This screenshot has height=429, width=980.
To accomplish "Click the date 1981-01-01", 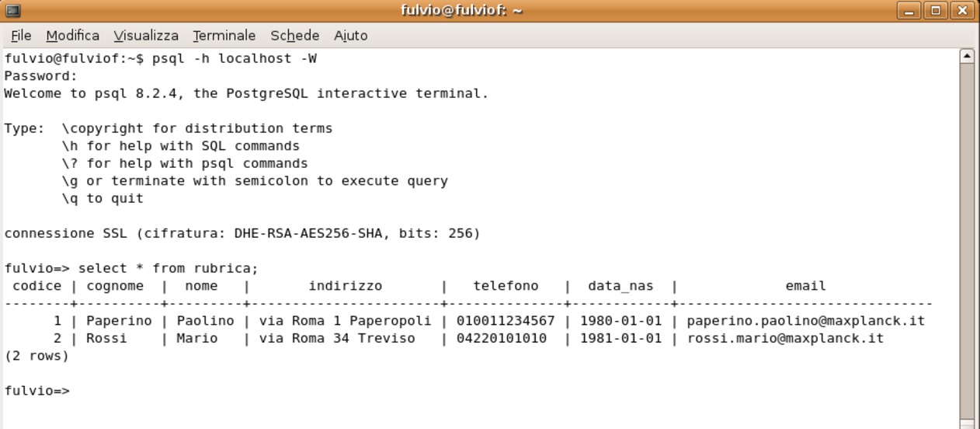I will point(620,339).
